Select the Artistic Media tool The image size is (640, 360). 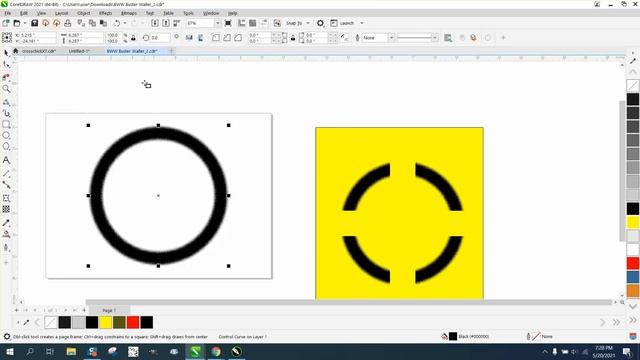point(6,113)
